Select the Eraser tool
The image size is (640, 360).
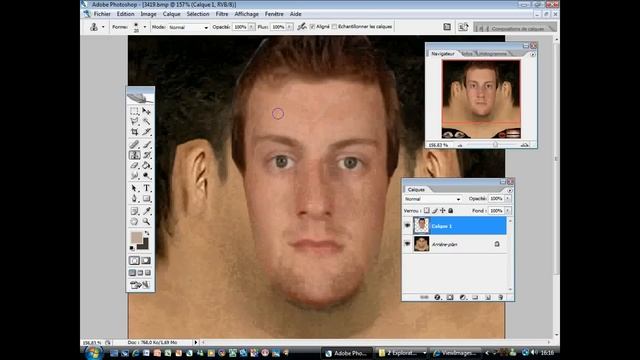pyautogui.click(x=134, y=166)
